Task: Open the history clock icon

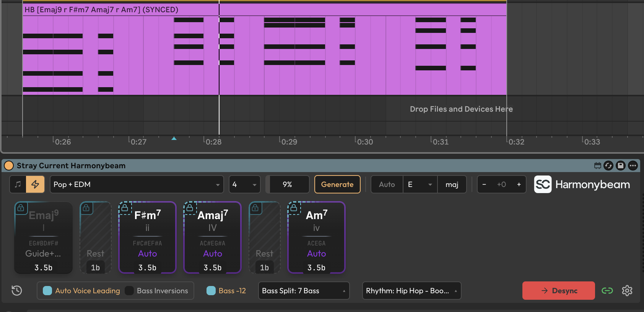Action: (17, 291)
